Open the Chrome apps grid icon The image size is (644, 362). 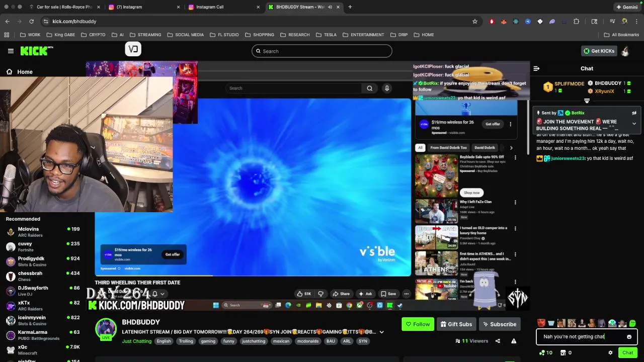point(7,35)
